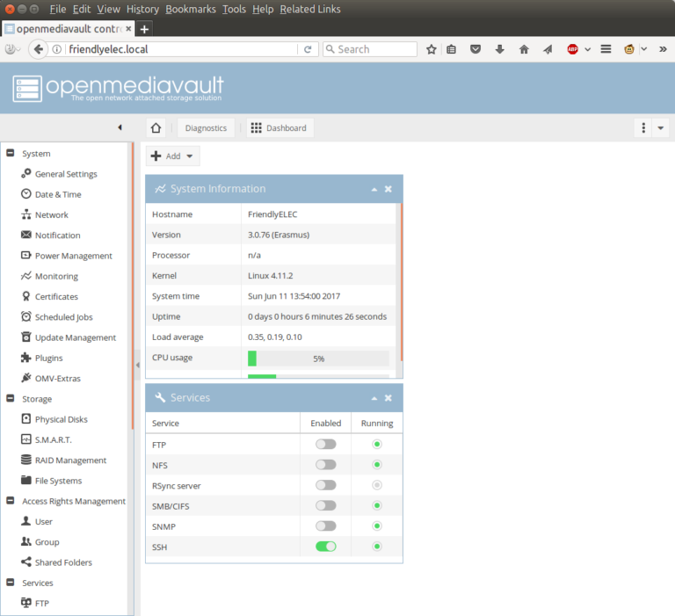
Task: Open Monitoring settings
Action: [x=56, y=276]
